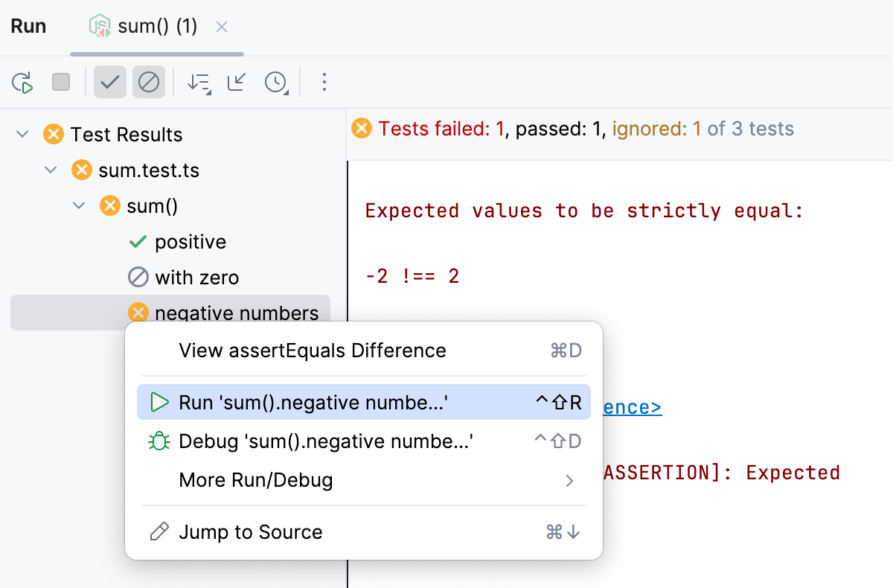Screen dimensions: 893x588
Task: Select 'Jump to Source' in context menu
Action: click(x=250, y=531)
